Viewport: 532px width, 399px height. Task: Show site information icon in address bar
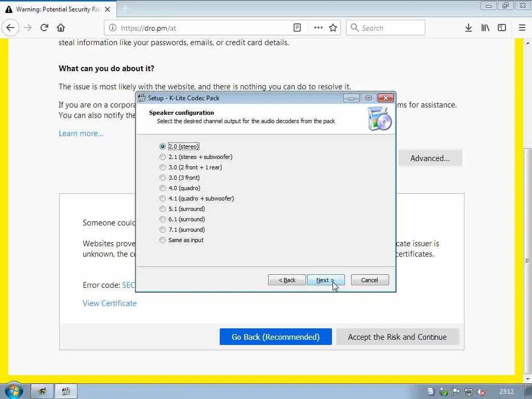113,28
